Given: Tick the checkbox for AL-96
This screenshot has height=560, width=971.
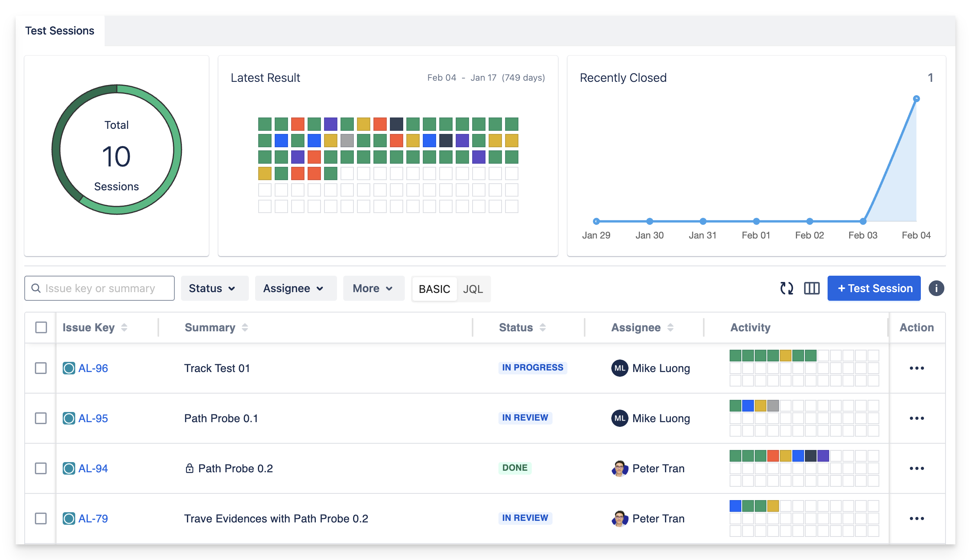Looking at the screenshot, I should point(41,368).
